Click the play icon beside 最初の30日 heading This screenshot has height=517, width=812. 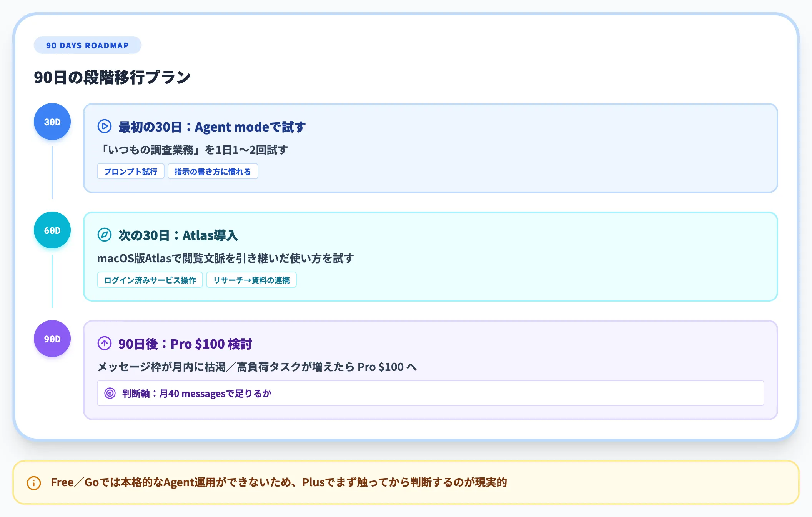(x=104, y=126)
